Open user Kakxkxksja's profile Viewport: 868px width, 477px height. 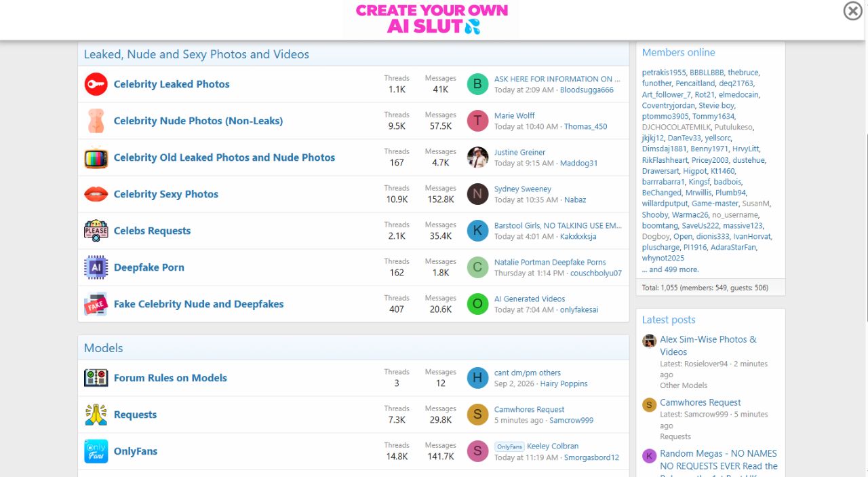click(x=578, y=236)
